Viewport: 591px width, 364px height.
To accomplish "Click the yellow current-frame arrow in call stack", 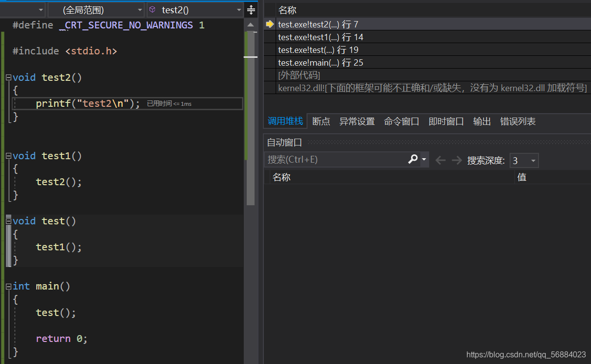I will click(x=270, y=24).
